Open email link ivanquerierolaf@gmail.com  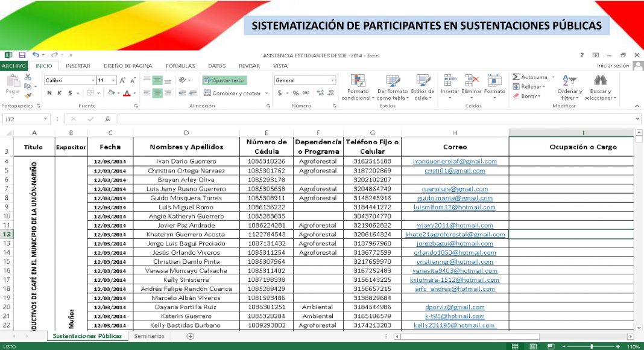(455, 162)
